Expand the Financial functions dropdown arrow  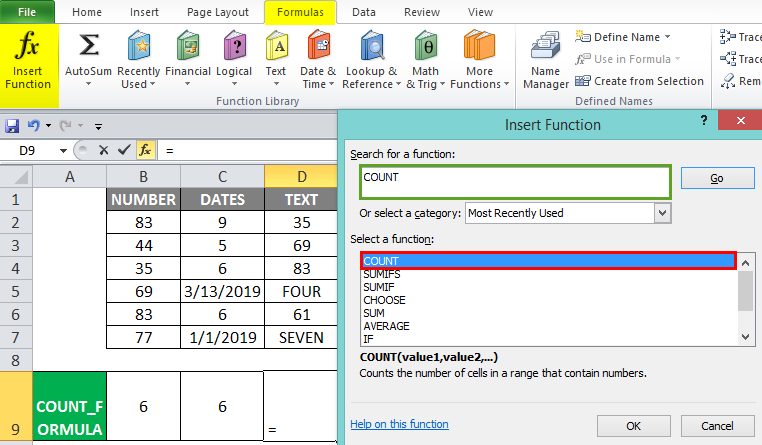[x=188, y=84]
